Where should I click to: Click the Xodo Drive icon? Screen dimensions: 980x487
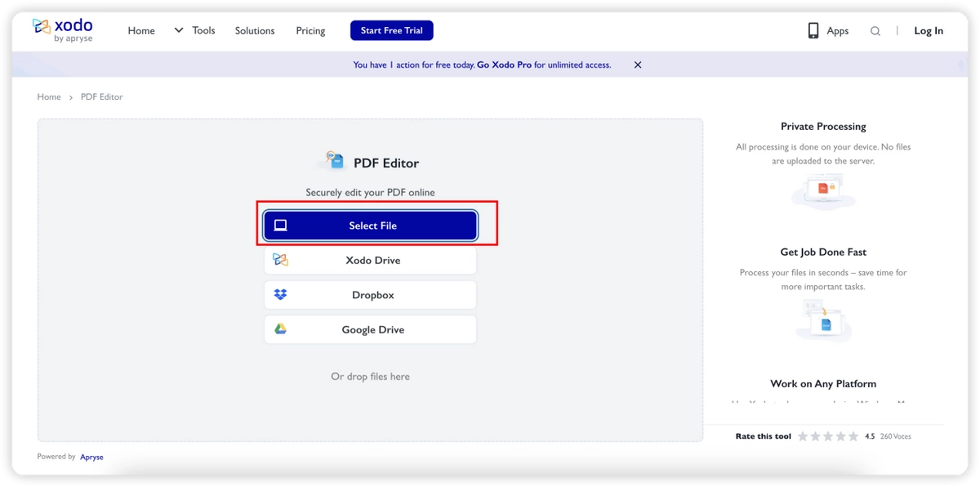280,260
